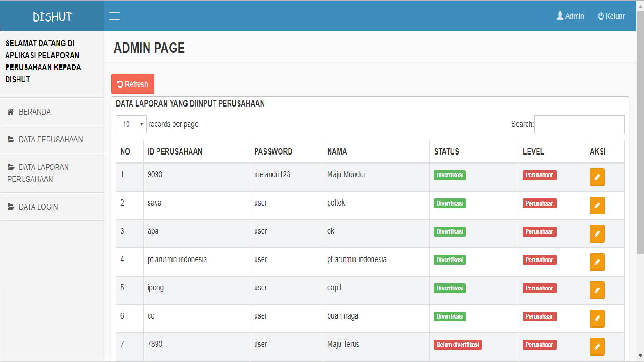
Task: Go to DATA PERUSAHAAN menu item
Action: [50, 140]
